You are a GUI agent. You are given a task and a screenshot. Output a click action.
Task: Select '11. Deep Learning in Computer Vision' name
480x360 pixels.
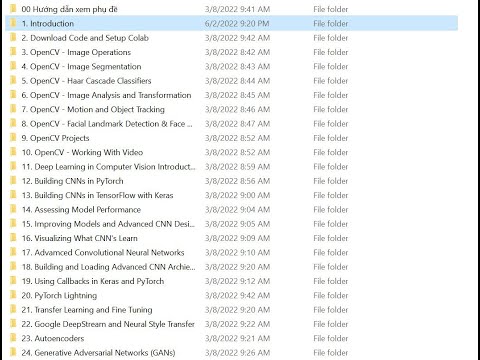(109, 167)
